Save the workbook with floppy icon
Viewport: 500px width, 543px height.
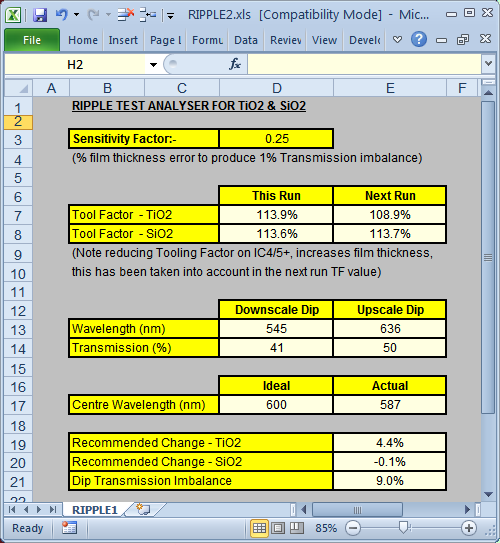pyautogui.click(x=40, y=15)
